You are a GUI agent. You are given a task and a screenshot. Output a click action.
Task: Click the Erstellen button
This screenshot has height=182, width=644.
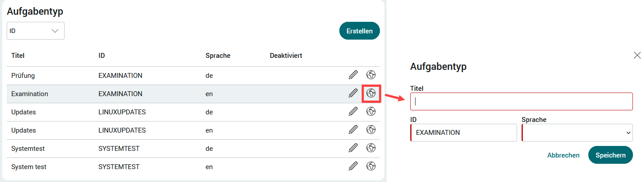pyautogui.click(x=359, y=31)
